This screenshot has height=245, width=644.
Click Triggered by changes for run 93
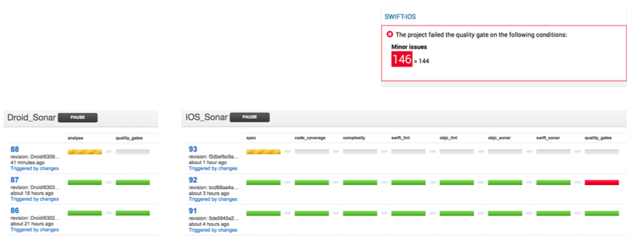pyautogui.click(x=213, y=168)
